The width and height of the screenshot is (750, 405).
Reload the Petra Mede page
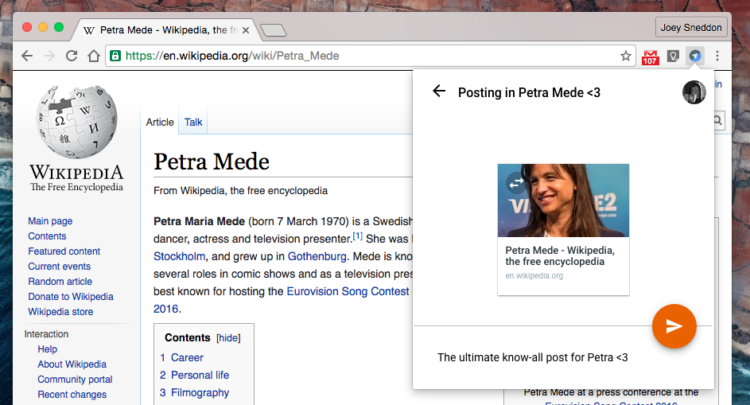[x=71, y=56]
